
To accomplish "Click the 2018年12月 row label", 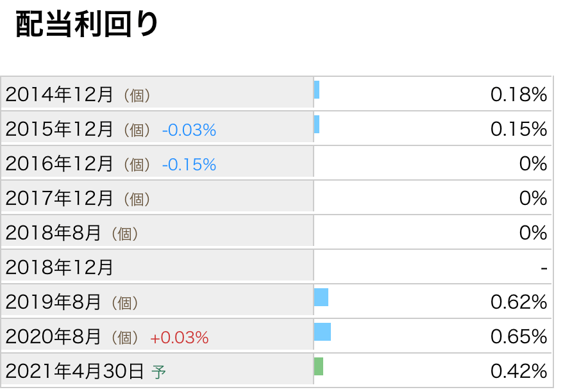I will click(59, 267).
